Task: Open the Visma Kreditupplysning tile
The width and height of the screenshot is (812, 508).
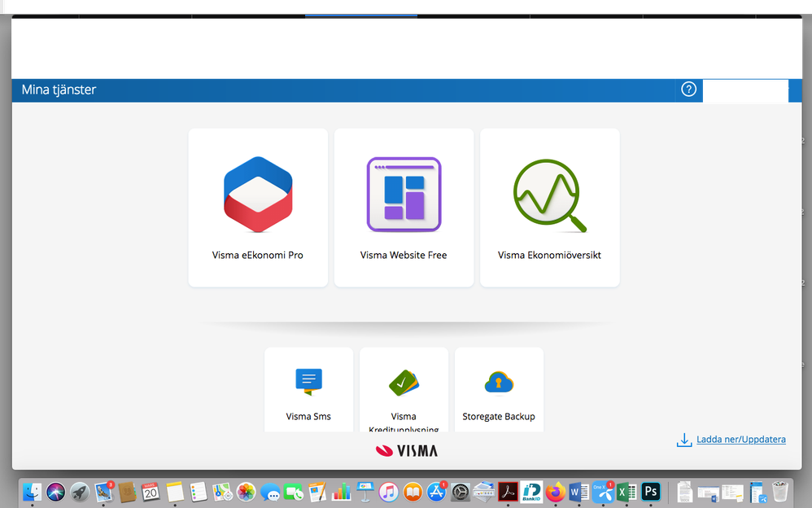Action: (x=404, y=390)
